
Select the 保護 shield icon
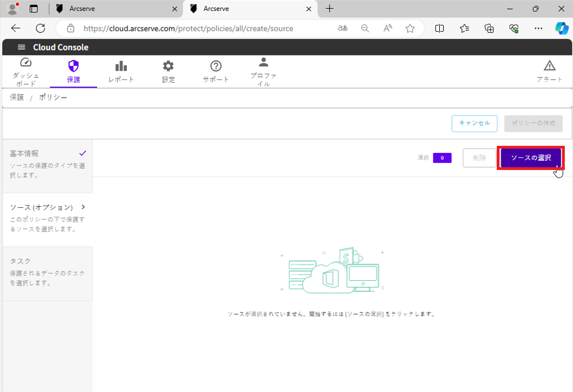[73, 66]
